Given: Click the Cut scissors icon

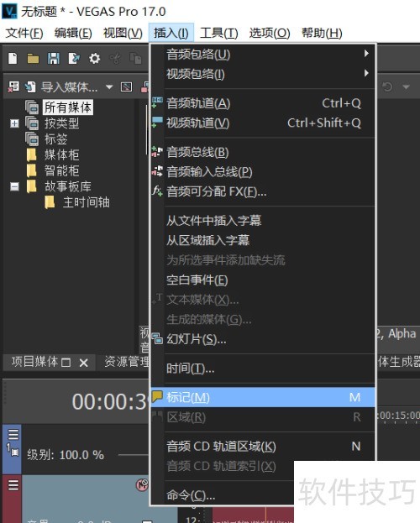Looking at the screenshot, I should point(115,59).
